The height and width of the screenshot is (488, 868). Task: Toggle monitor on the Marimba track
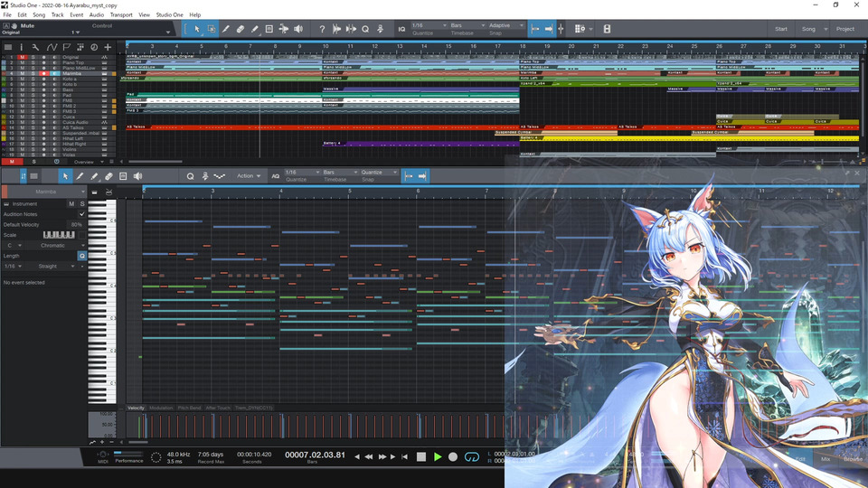pos(54,73)
